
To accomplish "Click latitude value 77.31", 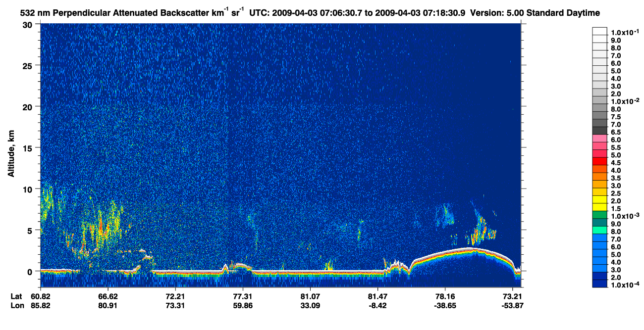I will pyautogui.click(x=243, y=296).
